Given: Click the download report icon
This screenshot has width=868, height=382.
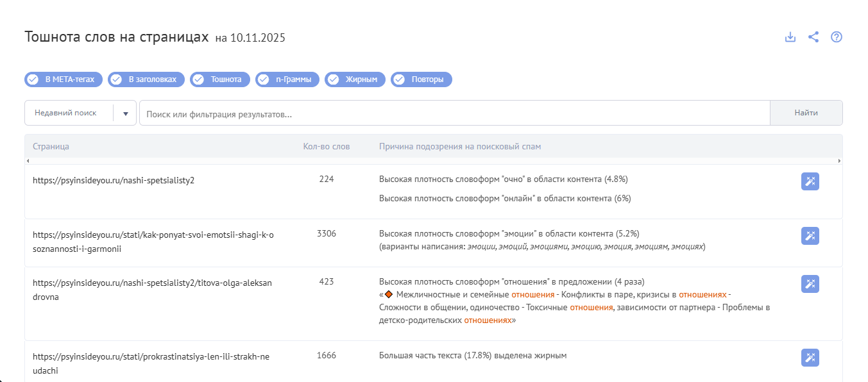Looking at the screenshot, I should tap(790, 37).
